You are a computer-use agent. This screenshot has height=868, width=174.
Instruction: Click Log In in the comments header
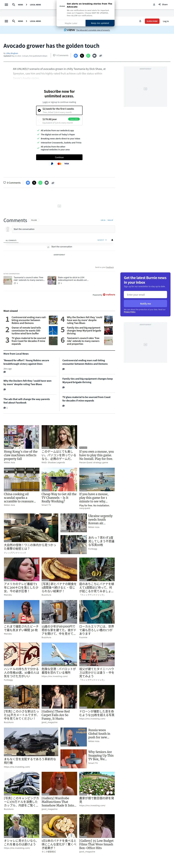point(103,220)
